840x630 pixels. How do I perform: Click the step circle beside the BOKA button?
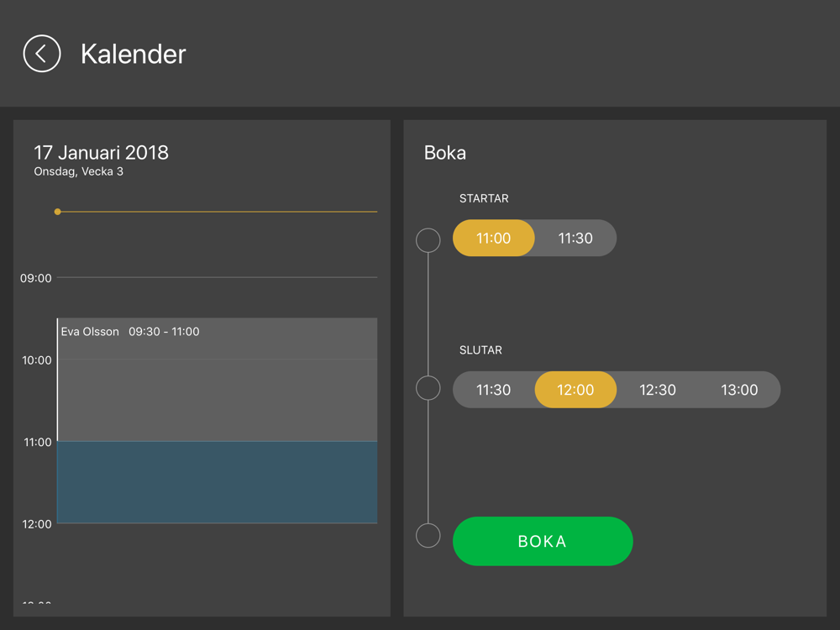[x=428, y=536]
